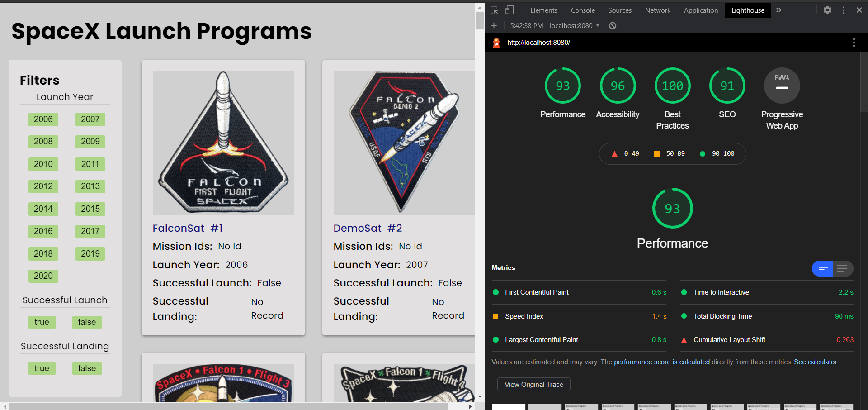Viewport: 868px width, 410px height.
Task: Open the Console tab
Action: 583,10
